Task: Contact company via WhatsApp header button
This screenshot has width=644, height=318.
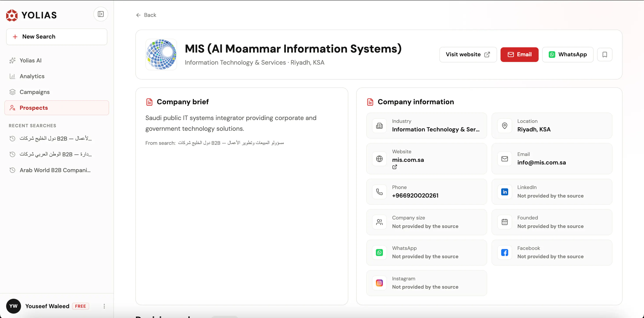Action: 568,55
